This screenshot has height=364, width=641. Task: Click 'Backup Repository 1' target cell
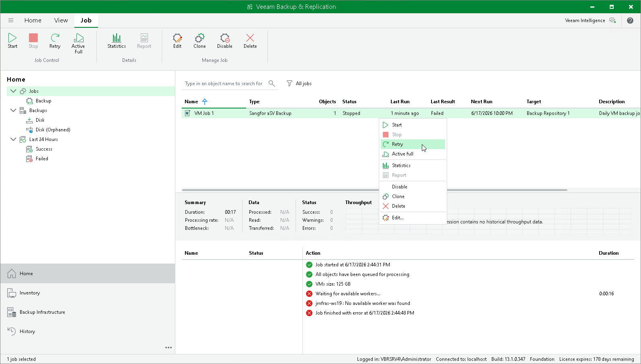tap(548, 113)
